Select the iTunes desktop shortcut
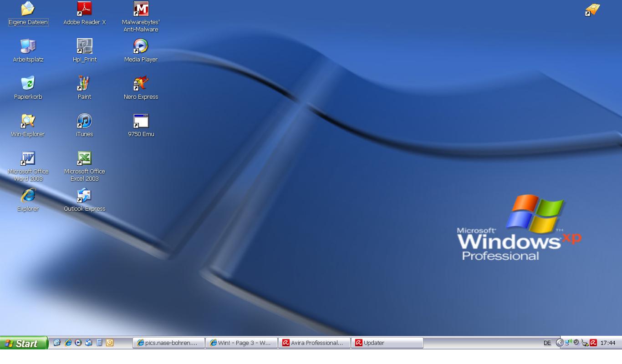 (84, 125)
